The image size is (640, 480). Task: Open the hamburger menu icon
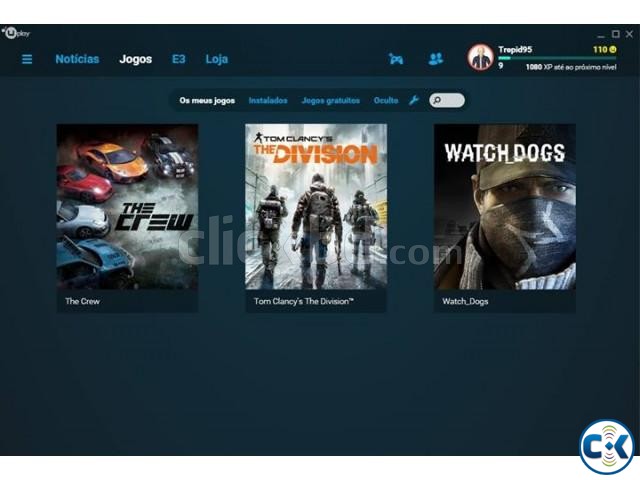tap(27, 59)
